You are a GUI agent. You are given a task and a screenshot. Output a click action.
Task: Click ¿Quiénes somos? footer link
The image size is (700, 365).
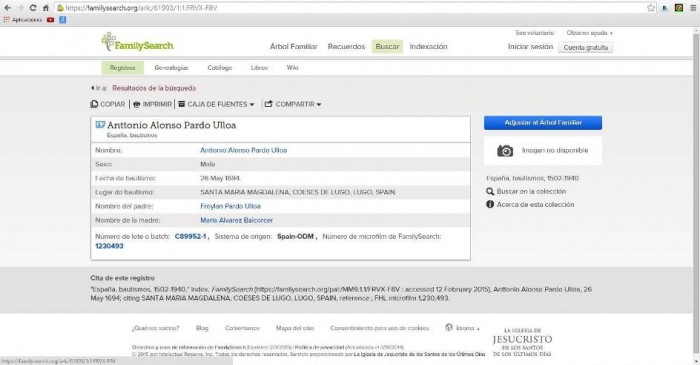155,328
